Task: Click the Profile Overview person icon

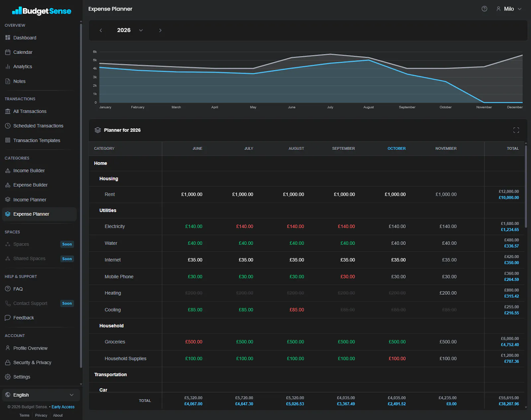Action: [8, 348]
